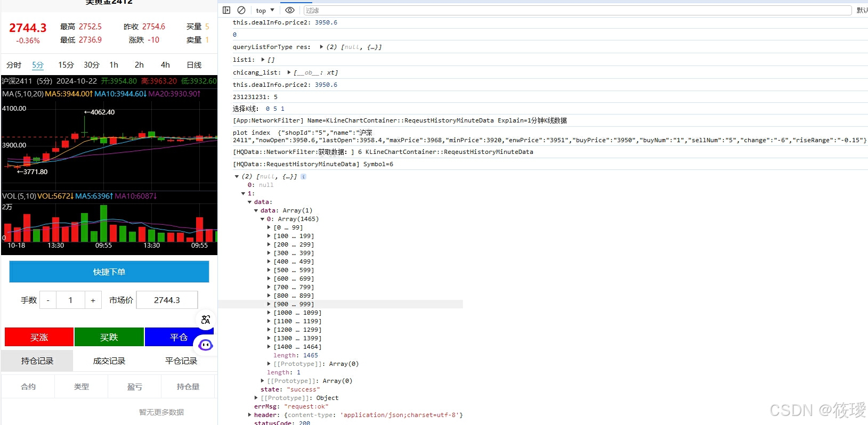The image size is (868, 425).
Task: Expand the [1100 … 1199] range
Action: [x=269, y=321]
